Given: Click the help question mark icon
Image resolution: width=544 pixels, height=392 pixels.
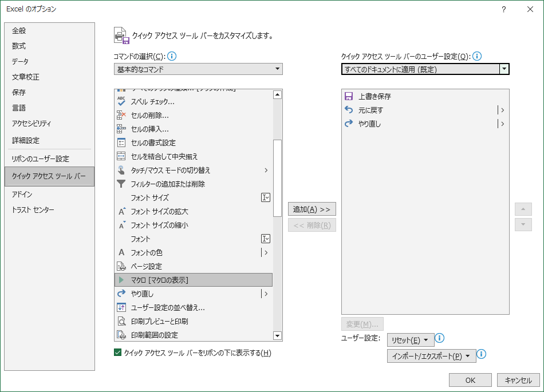Looking at the screenshot, I should 504,9.
